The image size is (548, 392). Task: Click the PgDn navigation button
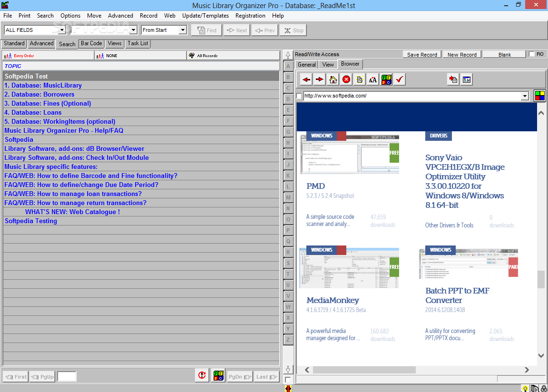click(x=240, y=377)
